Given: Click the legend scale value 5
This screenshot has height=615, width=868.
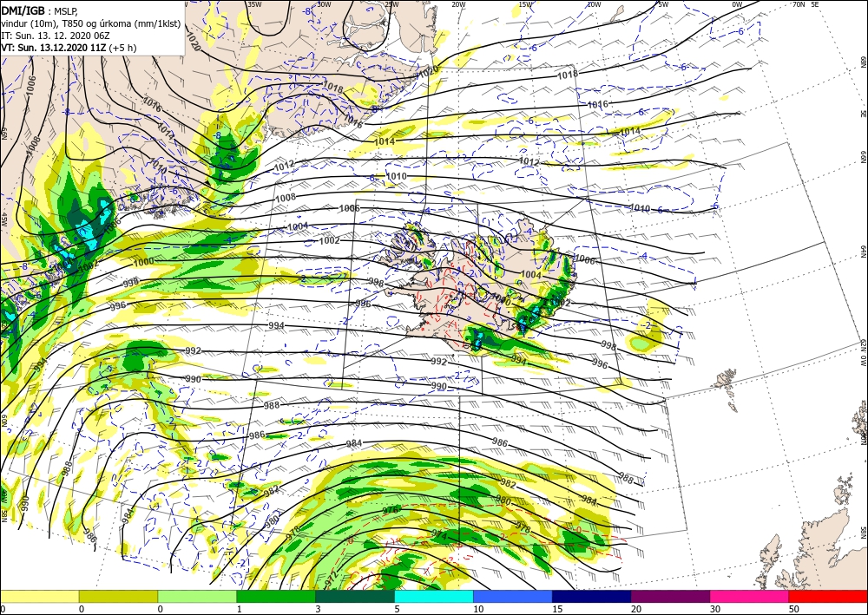Looking at the screenshot, I should (x=398, y=609).
